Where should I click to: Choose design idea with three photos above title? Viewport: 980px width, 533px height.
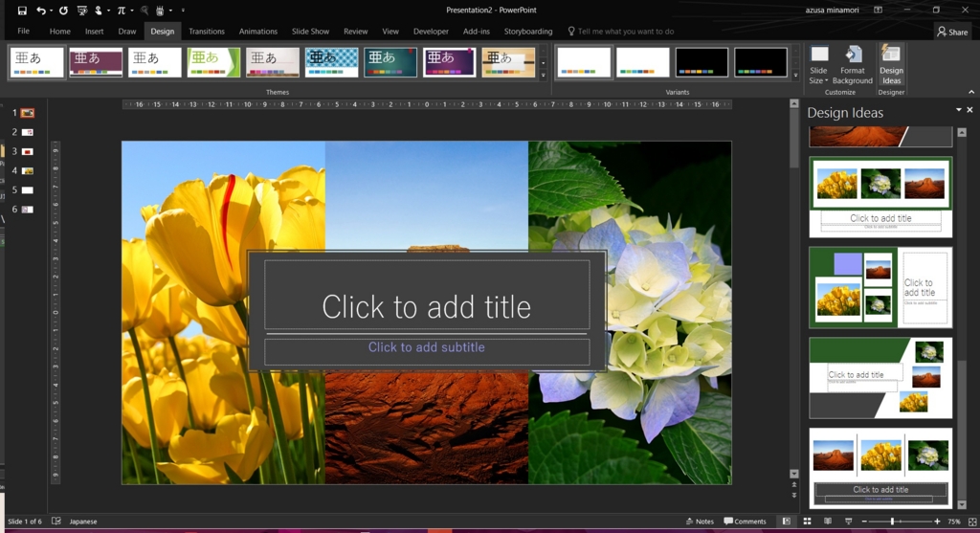click(x=880, y=197)
